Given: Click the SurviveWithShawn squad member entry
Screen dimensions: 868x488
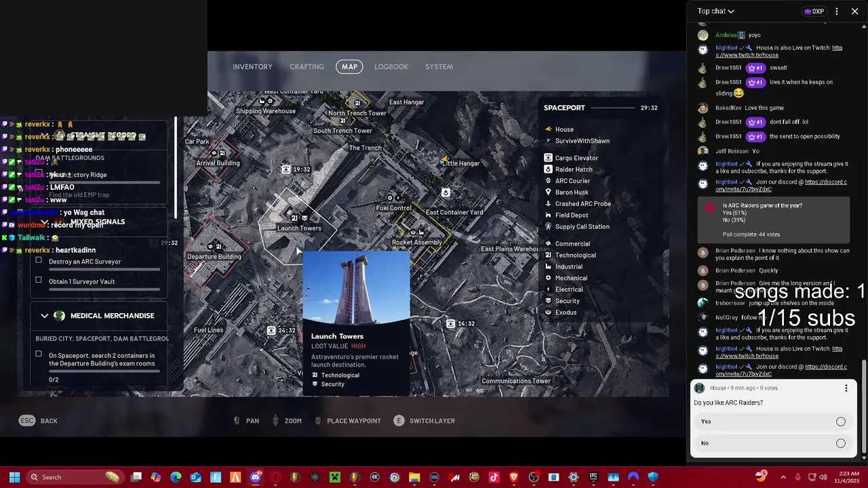Looking at the screenshot, I should click(x=576, y=141).
